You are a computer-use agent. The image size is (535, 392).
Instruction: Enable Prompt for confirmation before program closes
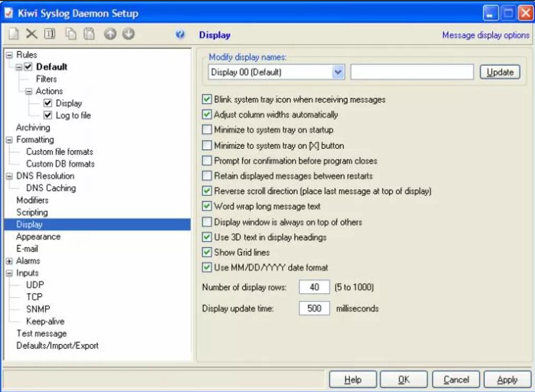pos(207,160)
